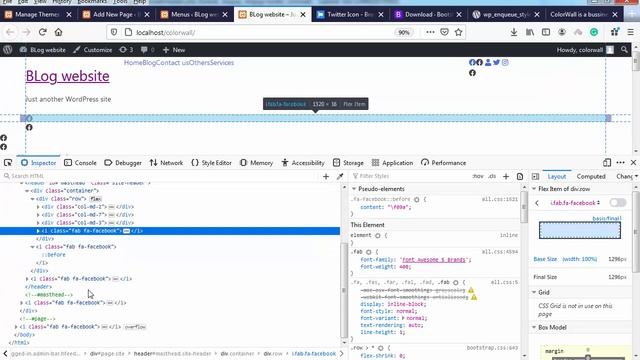Viewport: 640px width, 360px height.
Task: Open Howdy, colorwall account menu
Action: pyautogui.click(x=585, y=50)
